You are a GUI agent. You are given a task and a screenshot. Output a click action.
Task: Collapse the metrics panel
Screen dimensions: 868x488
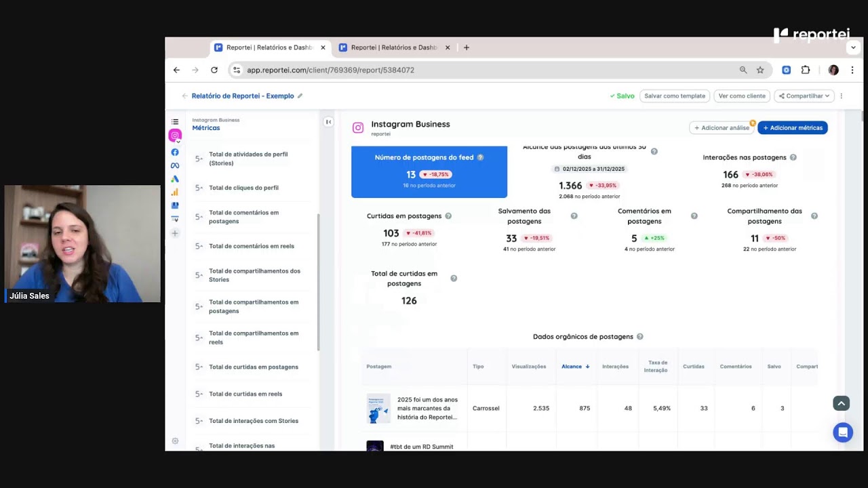click(328, 122)
